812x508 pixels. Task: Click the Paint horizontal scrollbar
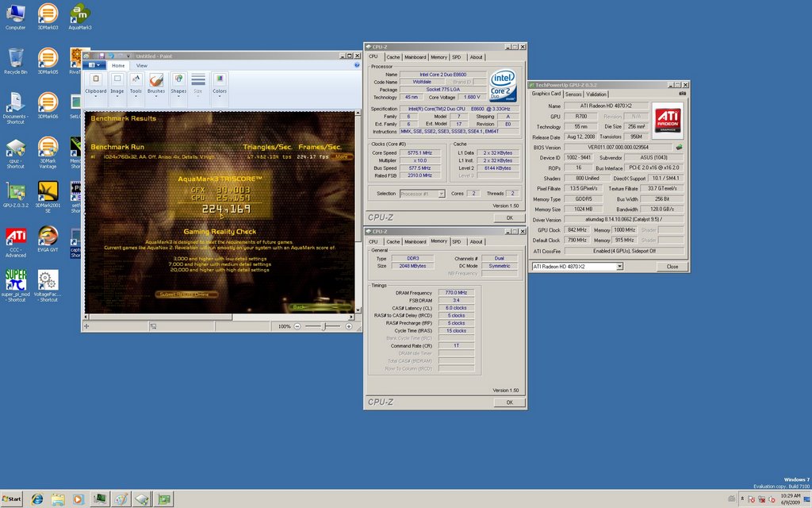pos(220,317)
